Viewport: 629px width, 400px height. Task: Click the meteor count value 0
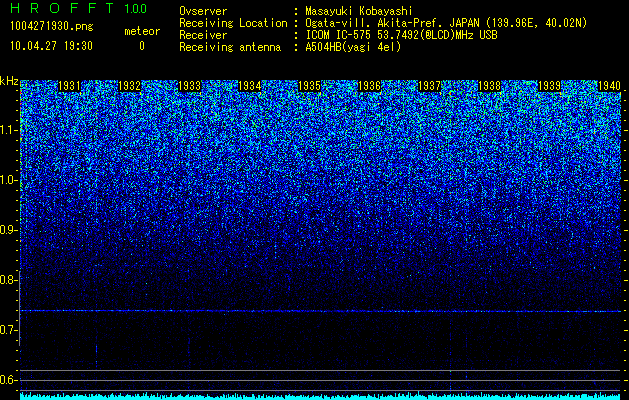point(142,46)
